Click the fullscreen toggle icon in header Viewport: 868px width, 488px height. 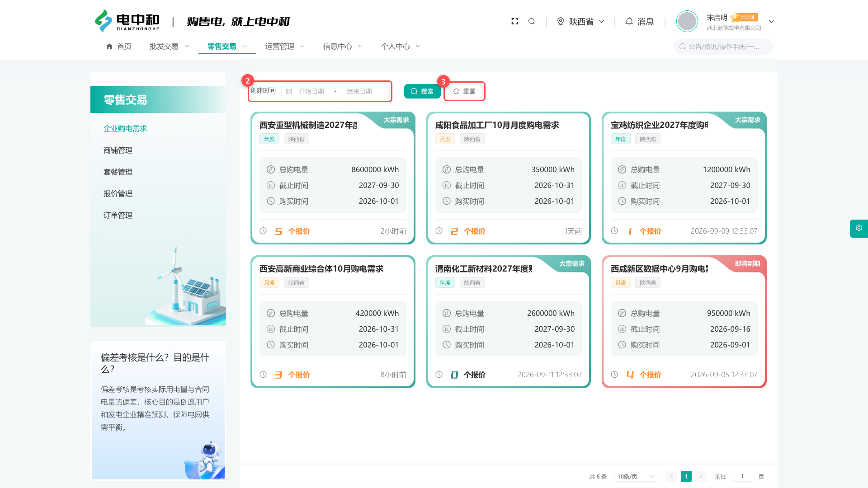pos(514,21)
